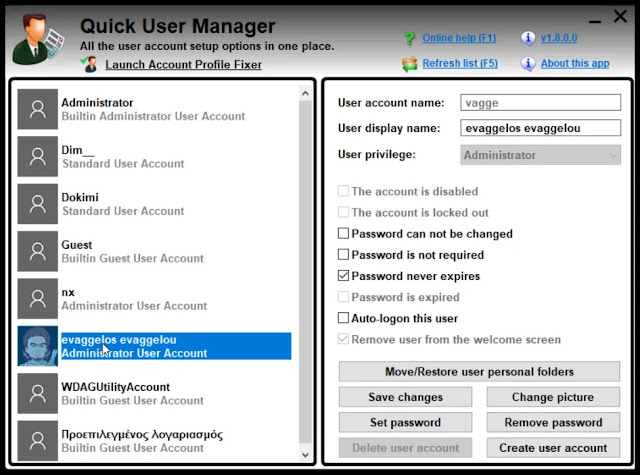The height and width of the screenshot is (475, 640).
Task: Click the Change picture button
Action: (553, 397)
